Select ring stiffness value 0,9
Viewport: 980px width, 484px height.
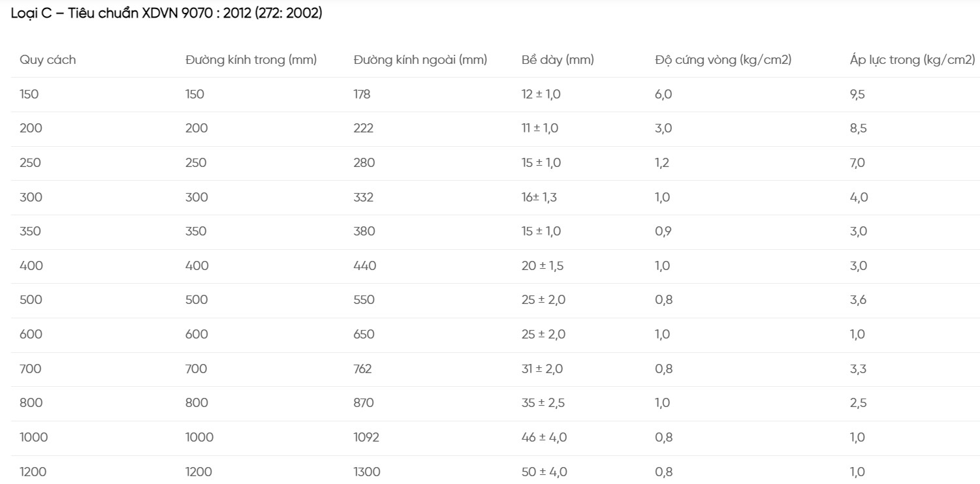(663, 232)
